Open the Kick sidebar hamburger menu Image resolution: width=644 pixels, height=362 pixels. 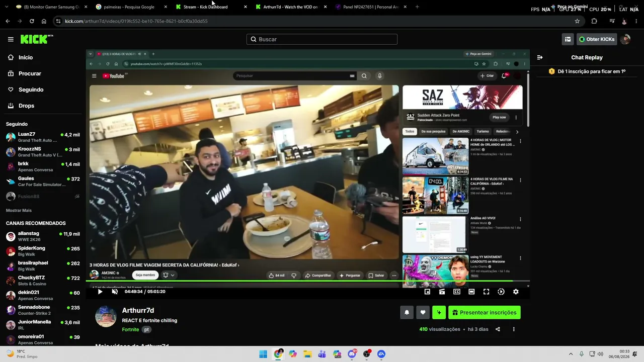(11, 39)
